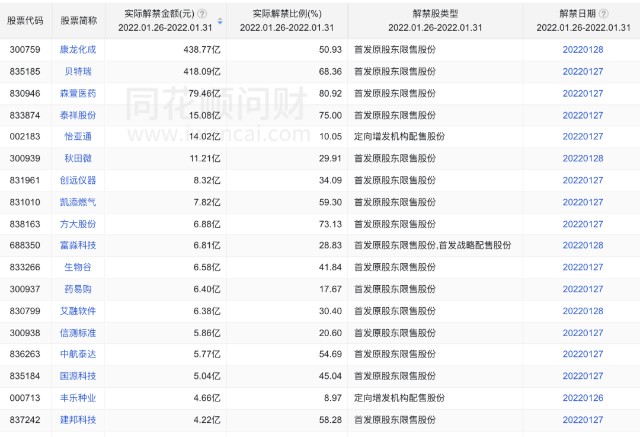Select 首发原股东限售股份,首发战略配售股份 type cell

(433, 245)
